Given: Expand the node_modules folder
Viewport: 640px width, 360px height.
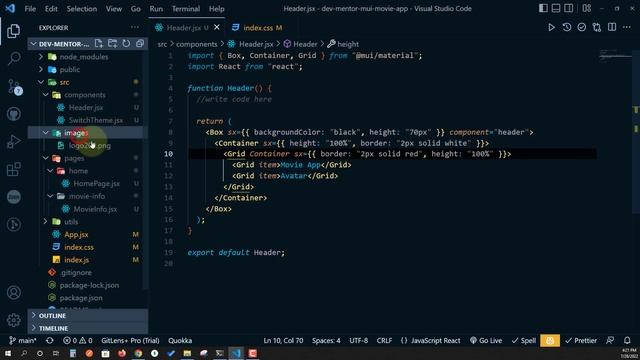Looking at the screenshot, I should [84, 57].
